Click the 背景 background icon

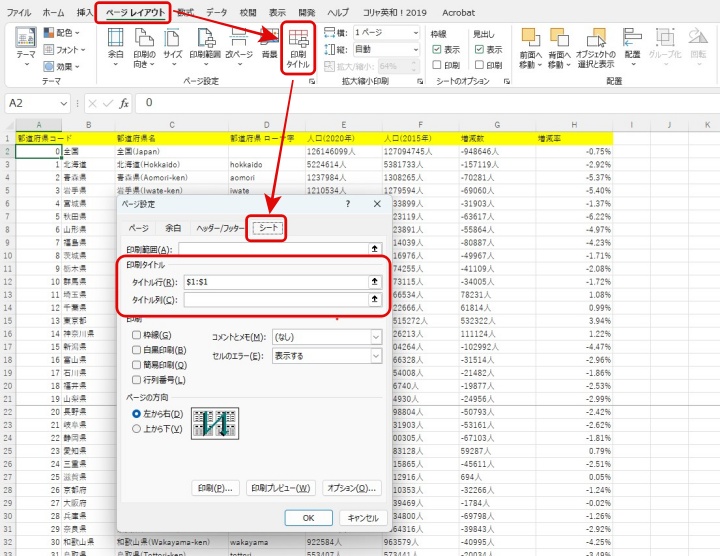[x=270, y=44]
